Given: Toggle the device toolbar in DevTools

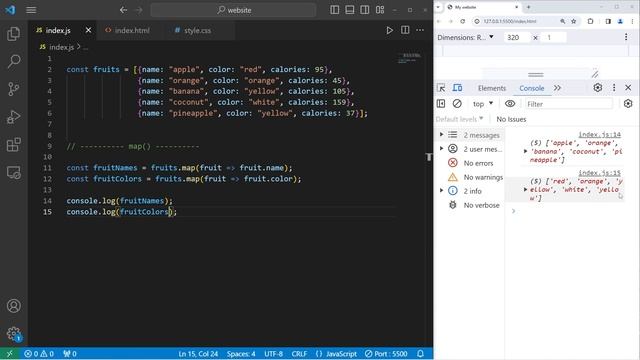Looking at the screenshot, I should (457, 88).
